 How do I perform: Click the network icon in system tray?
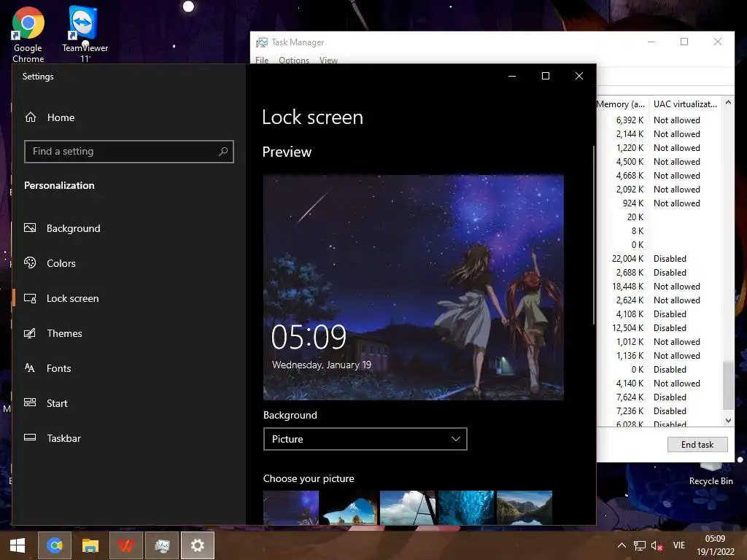[639, 545]
